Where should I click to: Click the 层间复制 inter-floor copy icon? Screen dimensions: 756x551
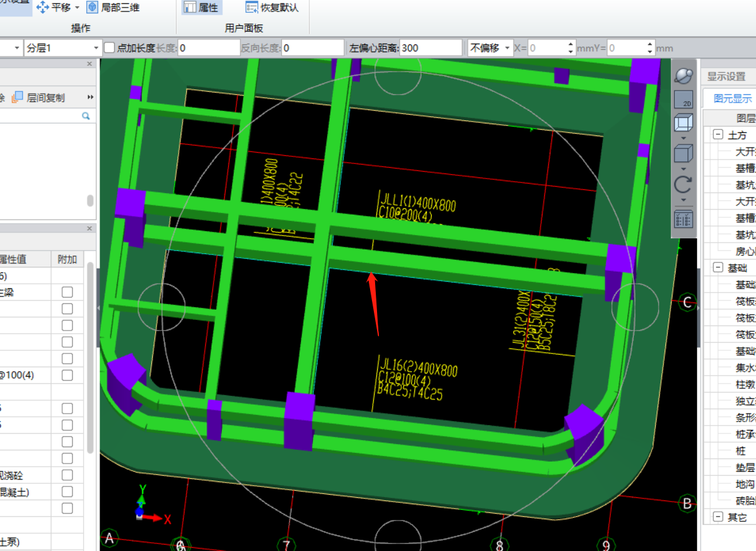(x=17, y=98)
